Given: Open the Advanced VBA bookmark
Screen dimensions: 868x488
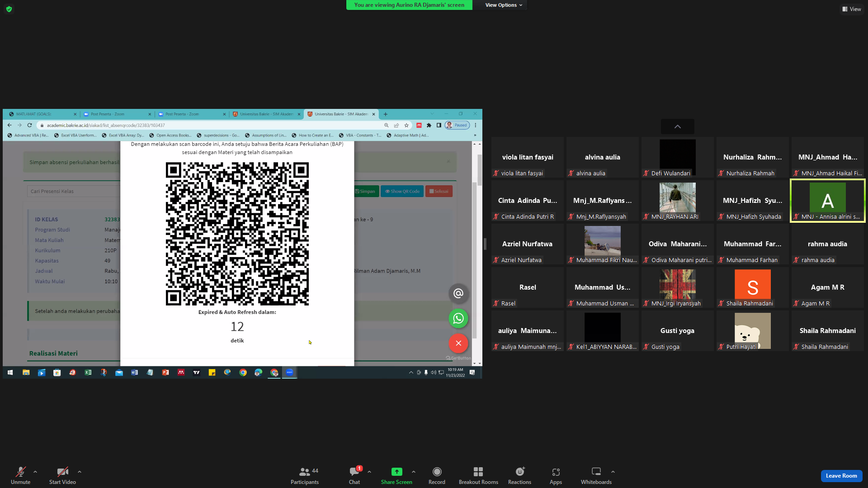Looking at the screenshot, I should [x=28, y=135].
